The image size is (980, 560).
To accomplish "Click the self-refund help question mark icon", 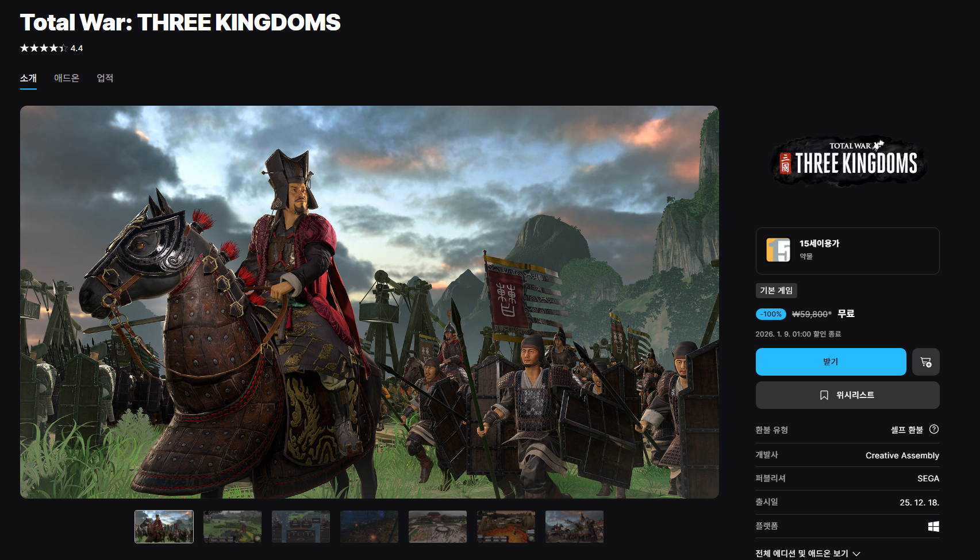I will [x=934, y=429].
